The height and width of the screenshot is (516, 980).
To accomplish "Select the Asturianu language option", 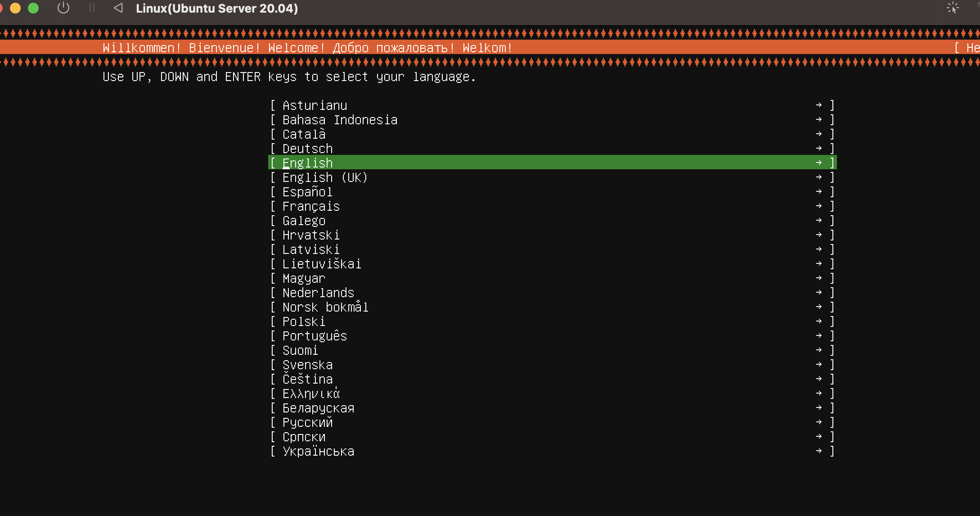I will tap(315, 105).
